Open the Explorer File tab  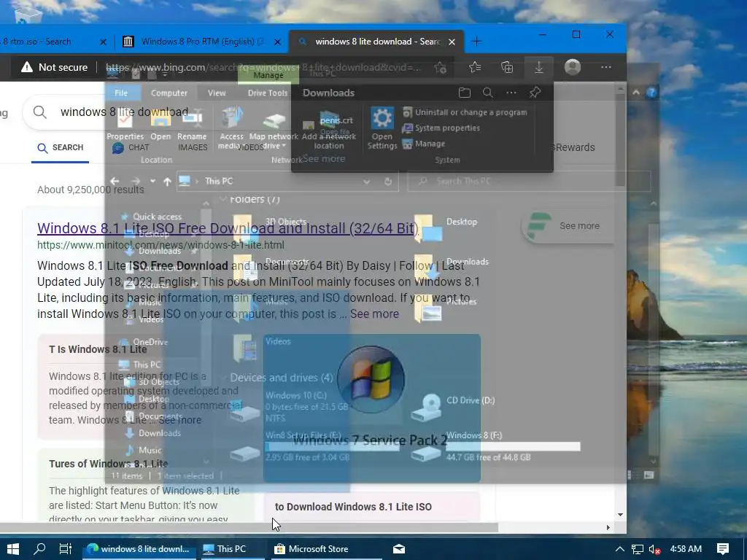click(121, 93)
